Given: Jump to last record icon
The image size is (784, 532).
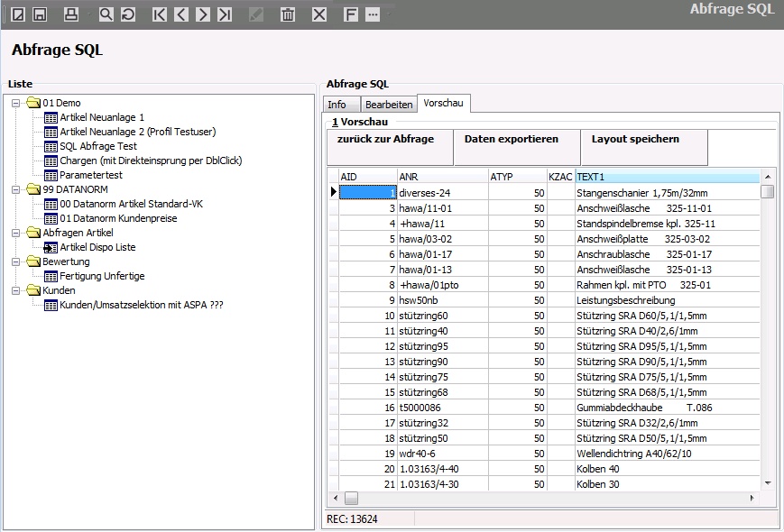Looking at the screenshot, I should click(225, 14).
